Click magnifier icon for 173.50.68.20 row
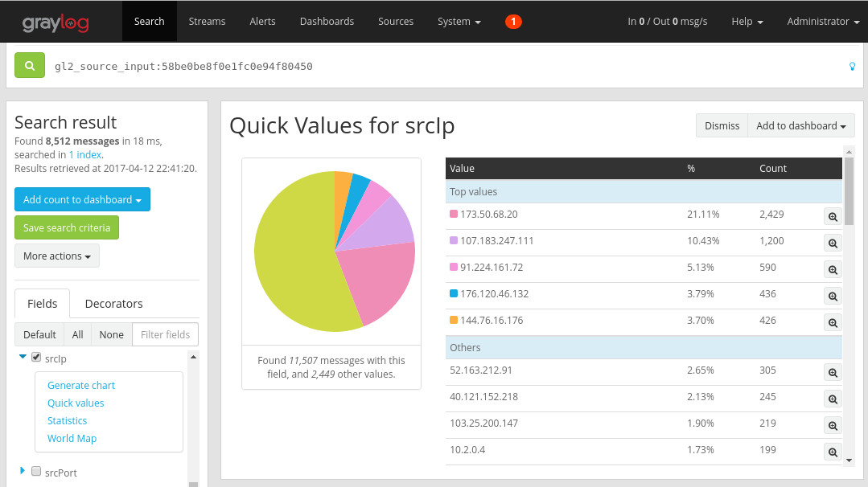Image resolution: width=868 pixels, height=487 pixels. coord(833,216)
